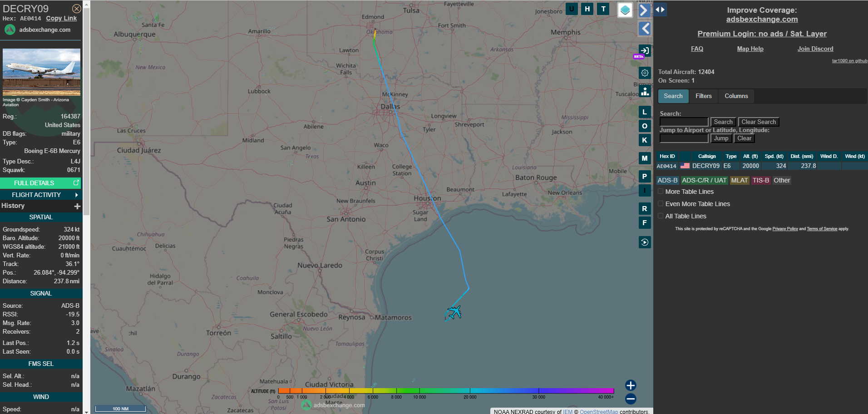
Task: Select the DECRY09 row in aircraft table
Action: coord(761,166)
